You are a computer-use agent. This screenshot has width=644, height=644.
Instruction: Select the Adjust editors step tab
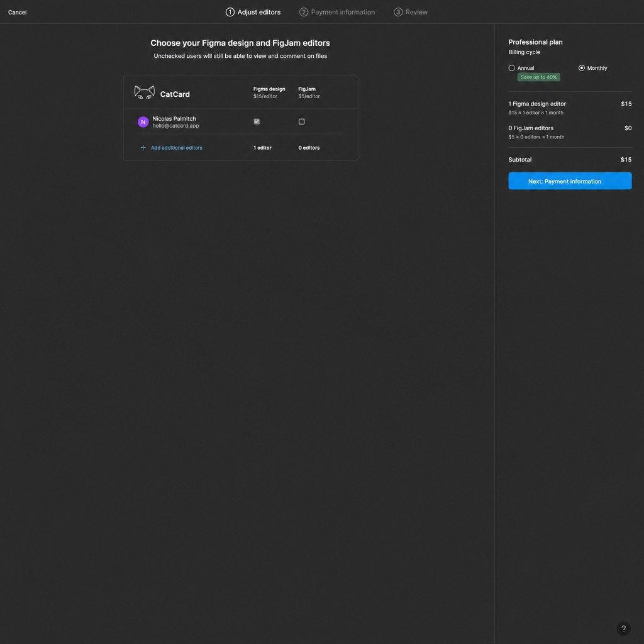253,13
